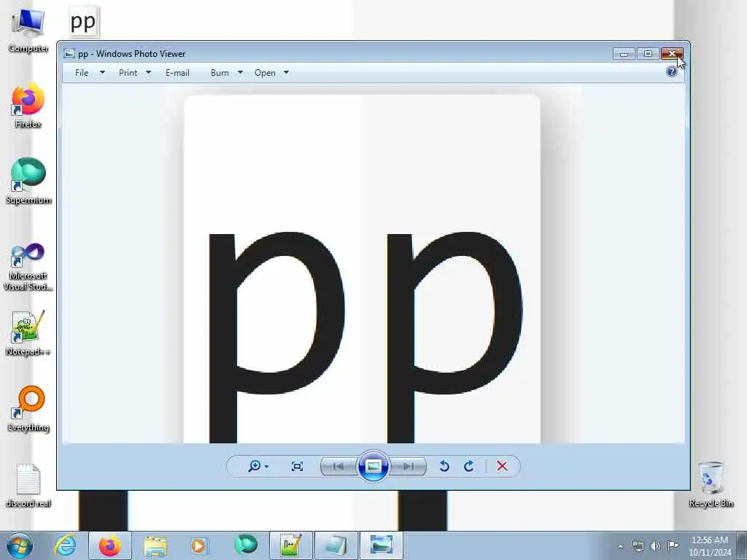Open Windows Media Player from taskbar
Screen dimensions: 747x560
[198, 545]
